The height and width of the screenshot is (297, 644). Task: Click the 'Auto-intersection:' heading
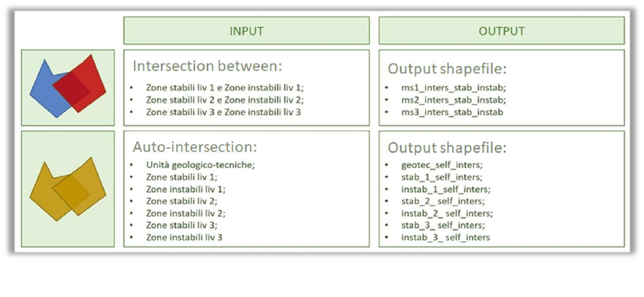191,147
